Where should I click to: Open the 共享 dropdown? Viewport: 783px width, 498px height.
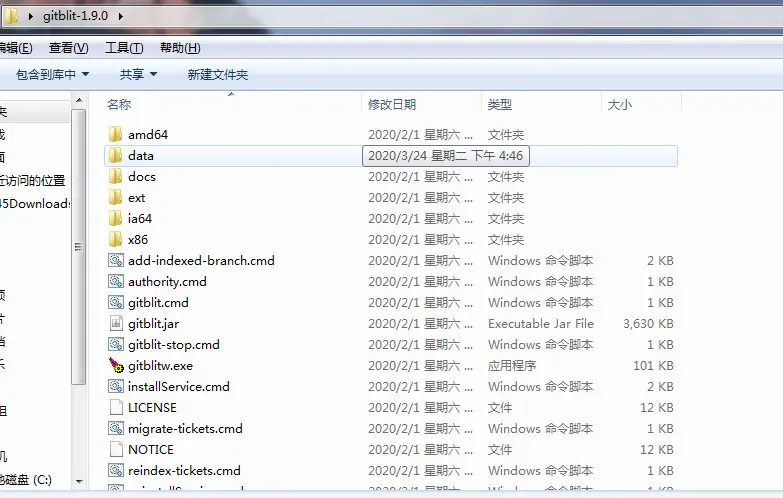138,74
